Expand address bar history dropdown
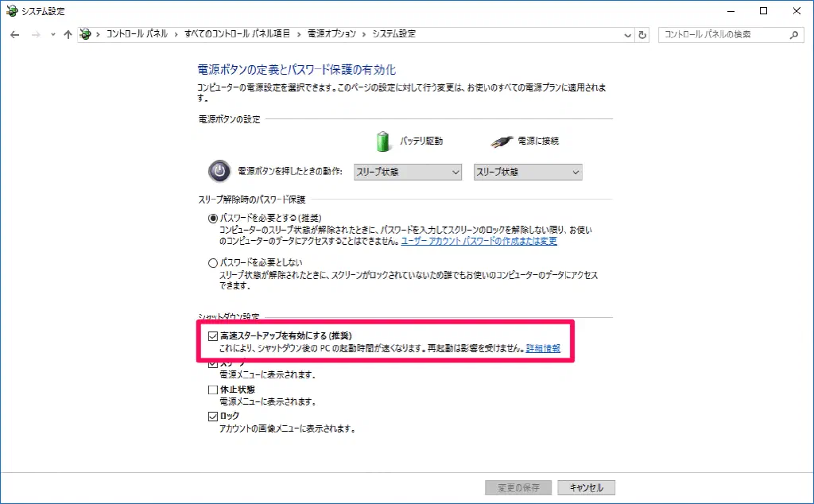The image size is (814, 504). (x=628, y=35)
